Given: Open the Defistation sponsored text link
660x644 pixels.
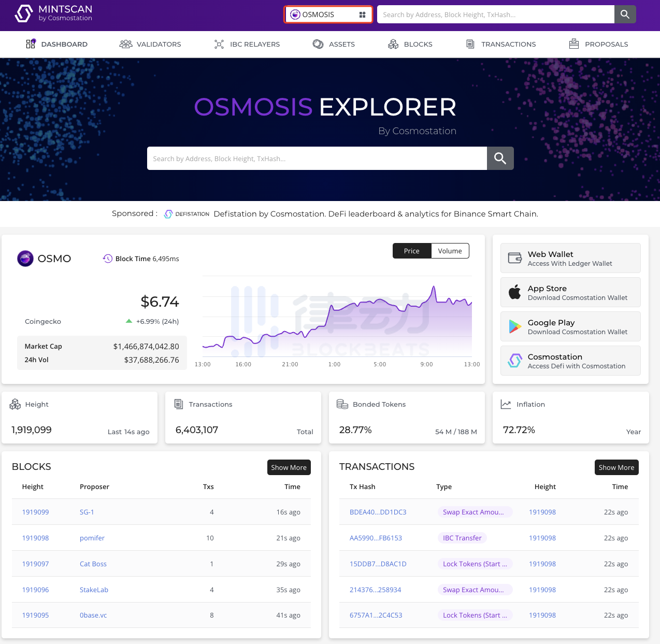Looking at the screenshot, I should (376, 214).
